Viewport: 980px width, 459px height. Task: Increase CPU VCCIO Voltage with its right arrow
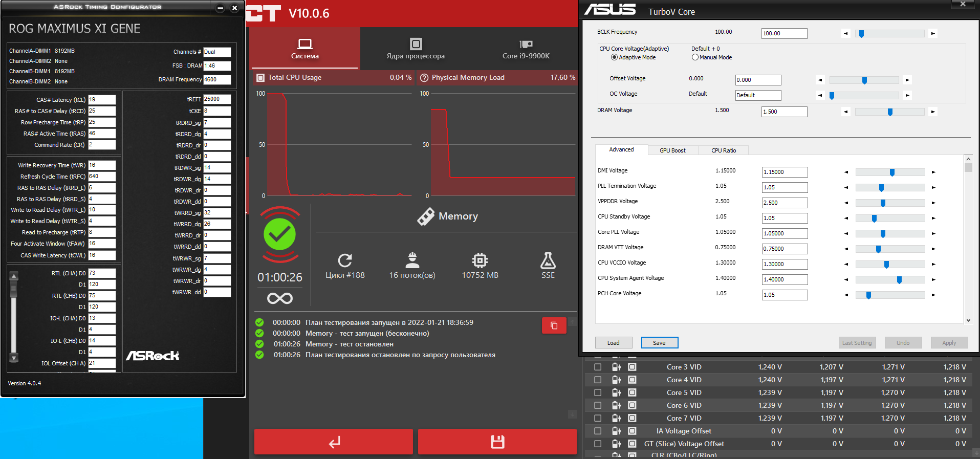coord(933,265)
